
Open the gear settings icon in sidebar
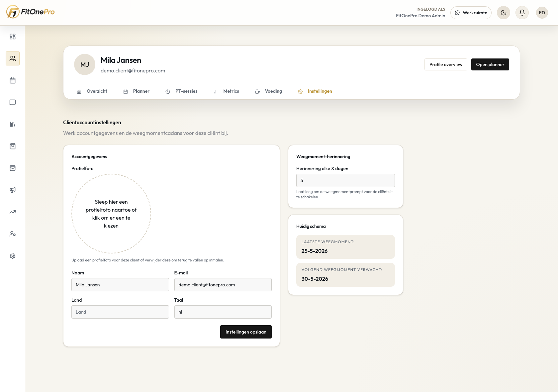coord(13,256)
